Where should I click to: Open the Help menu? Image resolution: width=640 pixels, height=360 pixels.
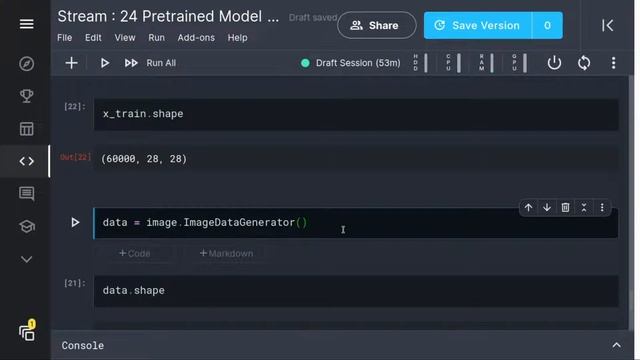[237, 38]
